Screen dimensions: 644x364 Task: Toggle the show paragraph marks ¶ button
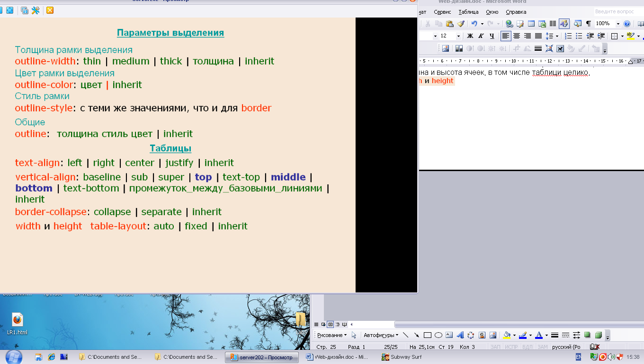589,24
